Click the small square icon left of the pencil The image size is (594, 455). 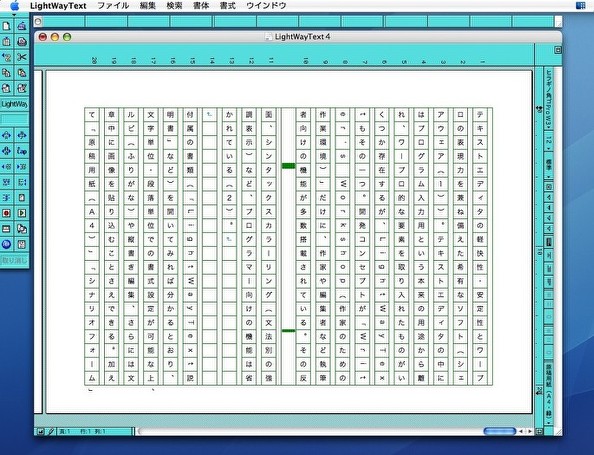click(x=40, y=431)
